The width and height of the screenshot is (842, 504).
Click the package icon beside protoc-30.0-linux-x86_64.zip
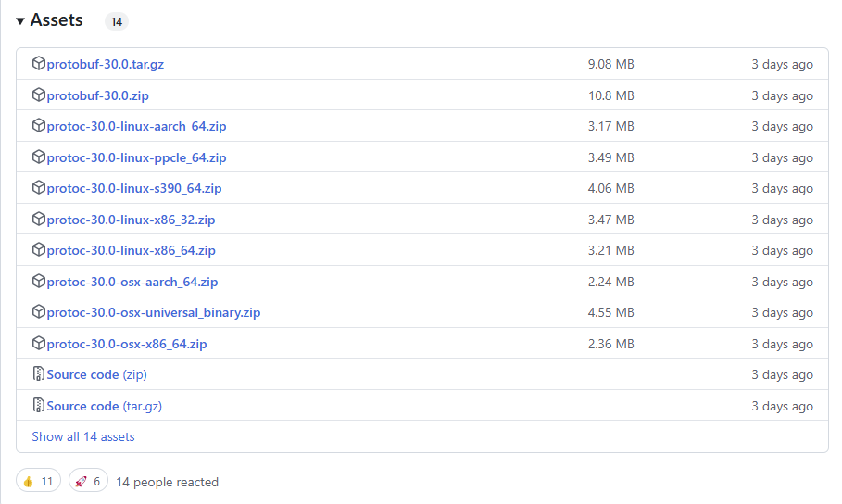39,249
